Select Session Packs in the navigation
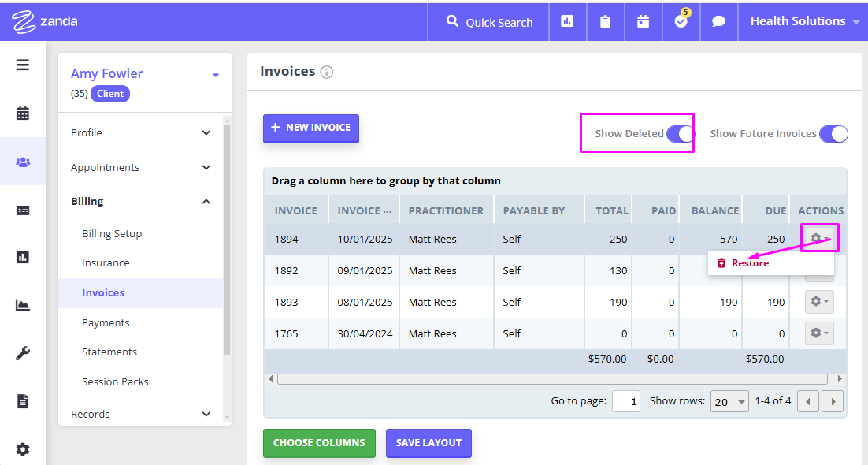This screenshot has height=465, width=868. (x=115, y=381)
